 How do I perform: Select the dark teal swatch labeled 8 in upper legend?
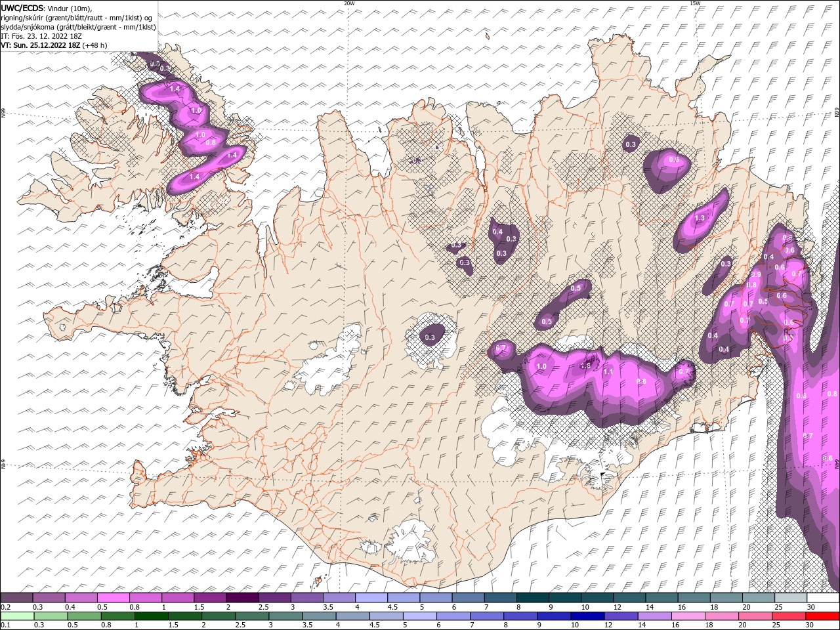pyautogui.click(x=532, y=598)
